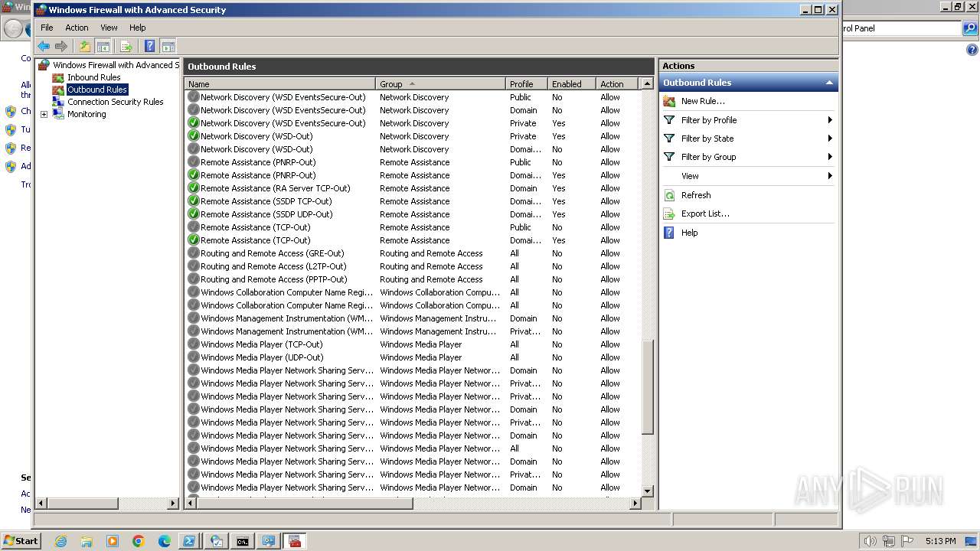Select root Windows Firewall with Advanced Security node
This screenshot has height=551, width=980.
[115, 65]
